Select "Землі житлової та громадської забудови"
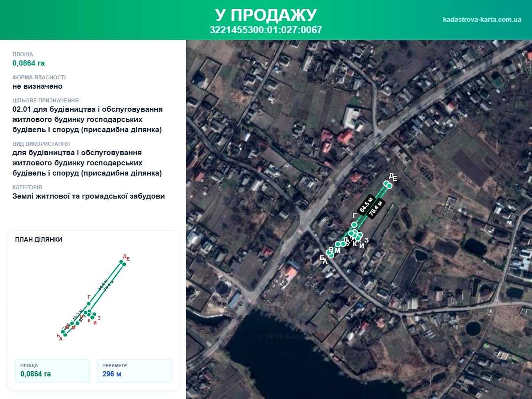Screen dimensions: 532x399 (89, 196)
